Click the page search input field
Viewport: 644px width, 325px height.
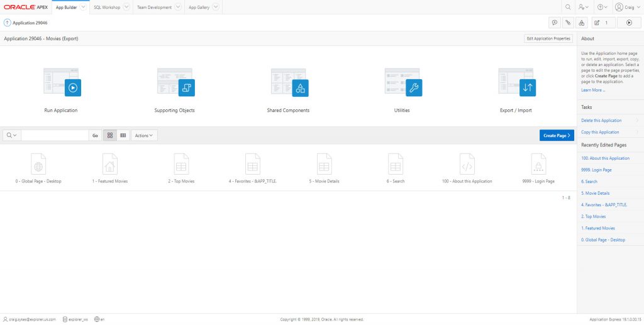point(55,135)
